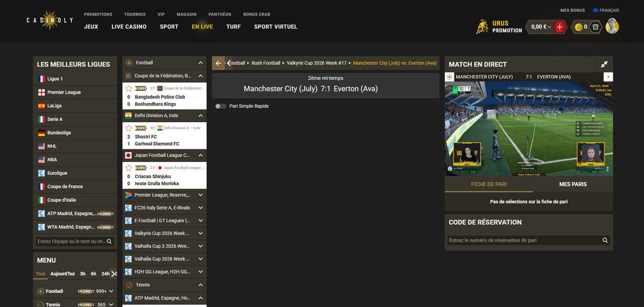This screenshot has width=644, height=307.
Task: Click the Delhi Division A India flag
Action: [128, 115]
